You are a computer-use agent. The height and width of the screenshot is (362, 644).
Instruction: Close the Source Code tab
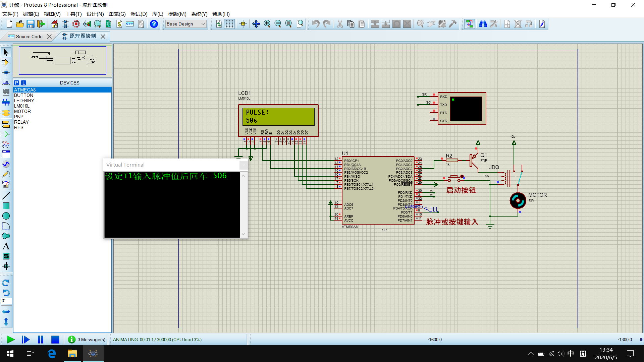pos(49,37)
